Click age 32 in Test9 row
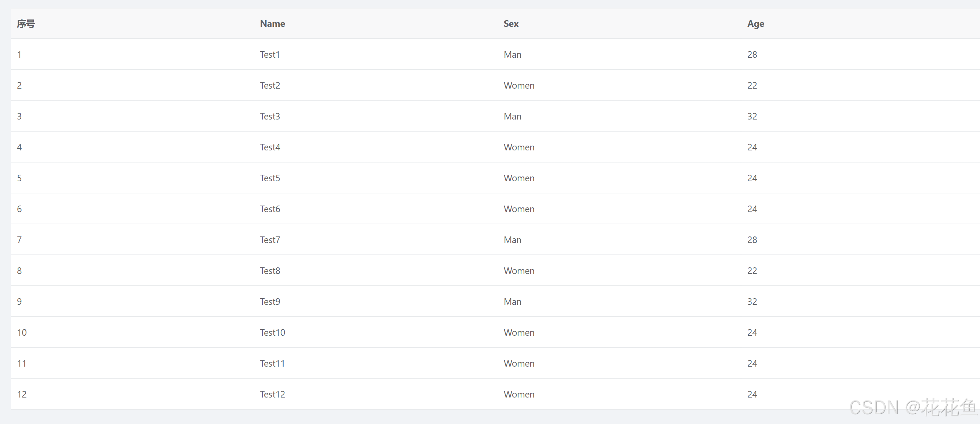980x424 pixels. [752, 302]
